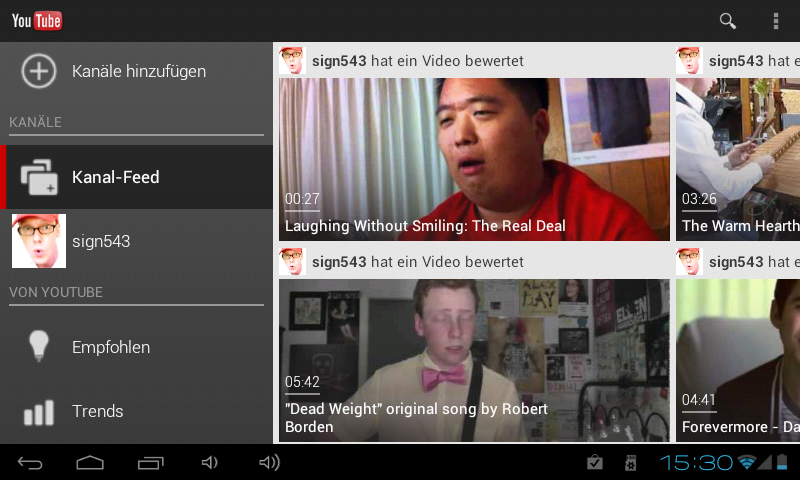Screen dimensions: 800x480
Task: Tap sign543 avatar above 'The Warm Hearth'
Action: [689, 61]
